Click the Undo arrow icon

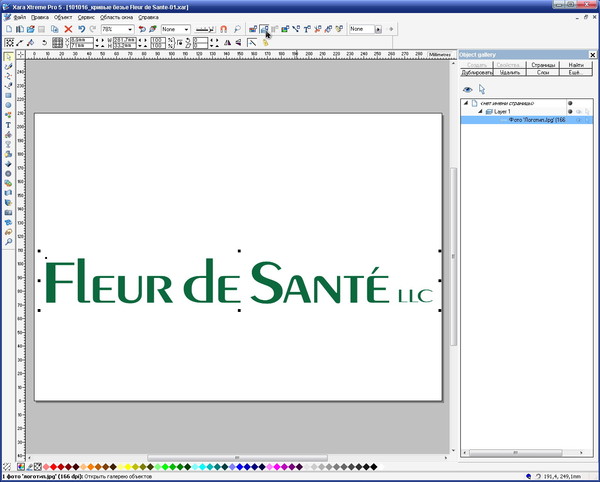[81, 29]
